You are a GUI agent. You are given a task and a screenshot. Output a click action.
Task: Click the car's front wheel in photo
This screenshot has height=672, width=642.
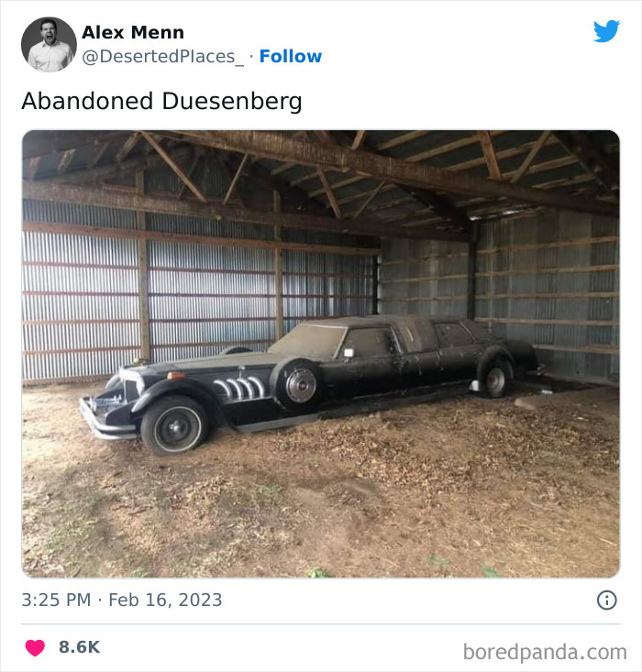pyautogui.click(x=174, y=425)
